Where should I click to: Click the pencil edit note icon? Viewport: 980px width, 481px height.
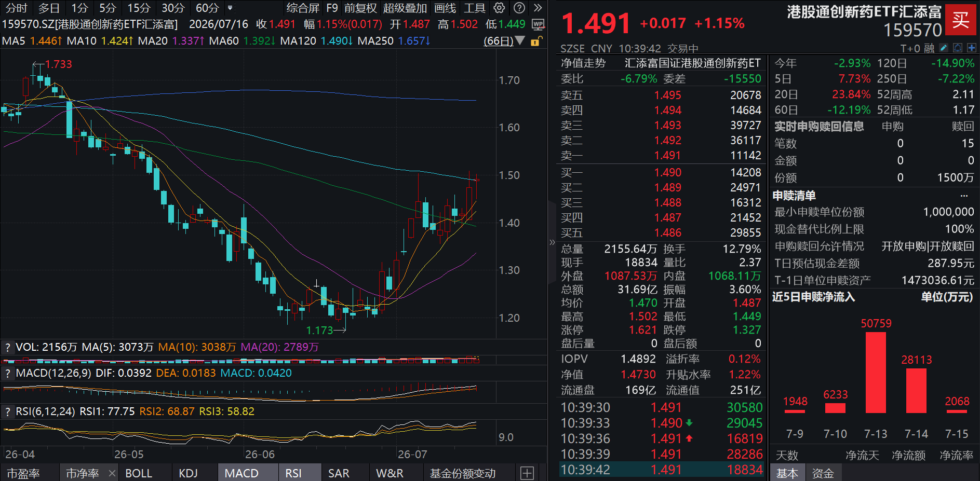[x=944, y=48]
